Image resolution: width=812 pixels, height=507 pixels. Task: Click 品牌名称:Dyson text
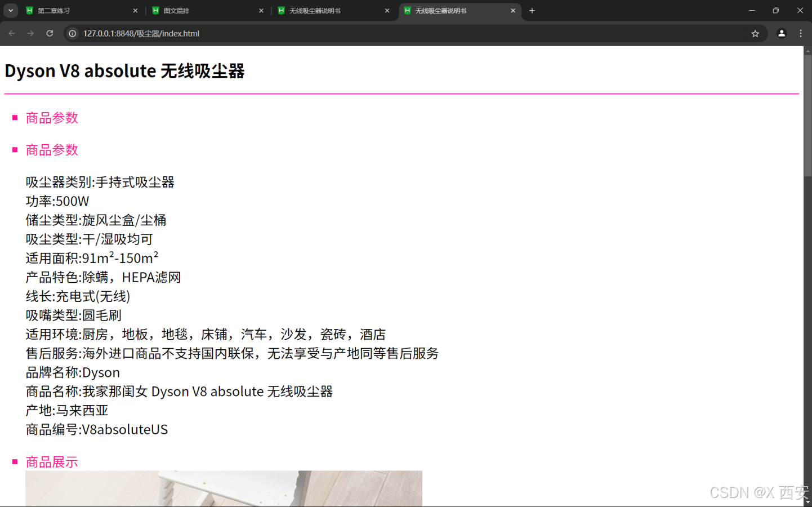73,372
